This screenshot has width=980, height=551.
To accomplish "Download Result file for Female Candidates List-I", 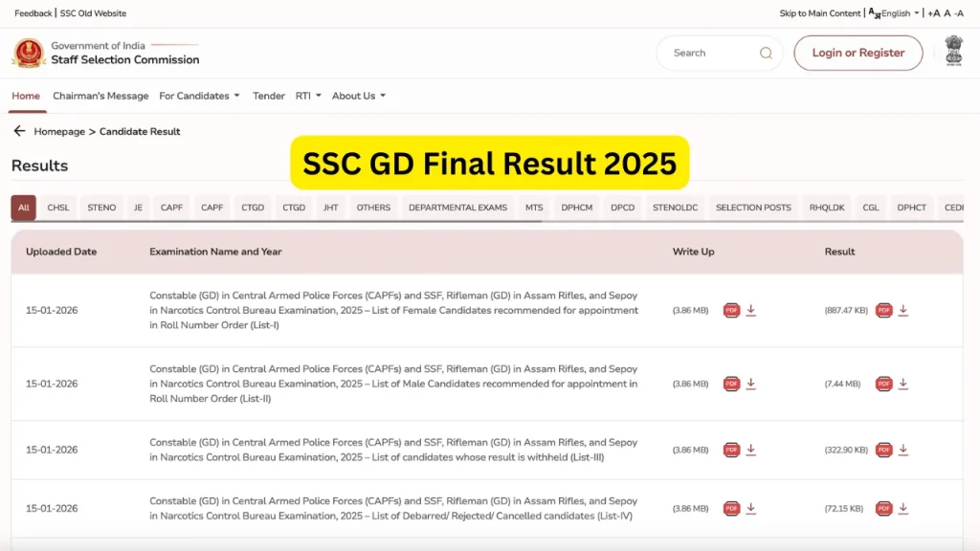I will coord(903,310).
